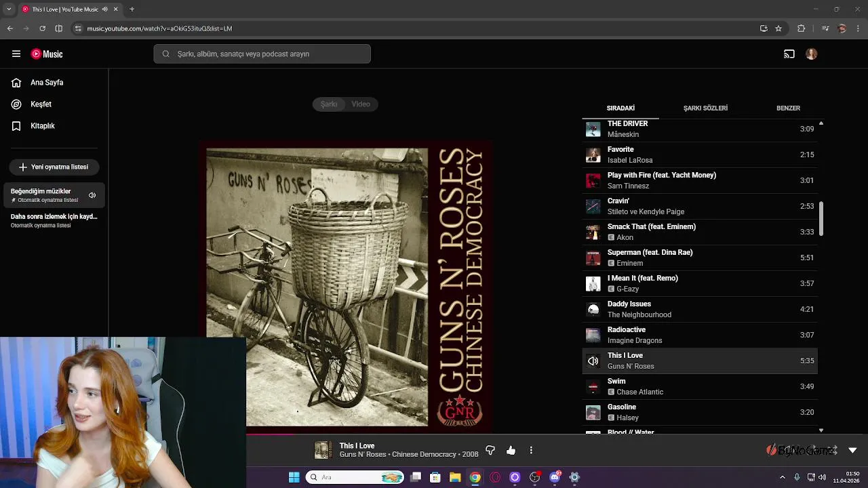
Task: Play Gasoline by Halsey from queue
Action: tap(700, 412)
